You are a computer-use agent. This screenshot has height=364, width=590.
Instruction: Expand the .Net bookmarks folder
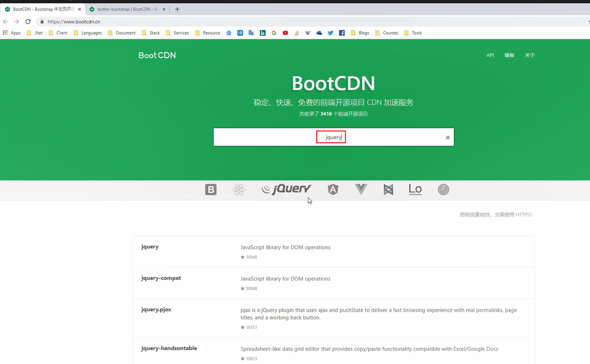click(35, 33)
